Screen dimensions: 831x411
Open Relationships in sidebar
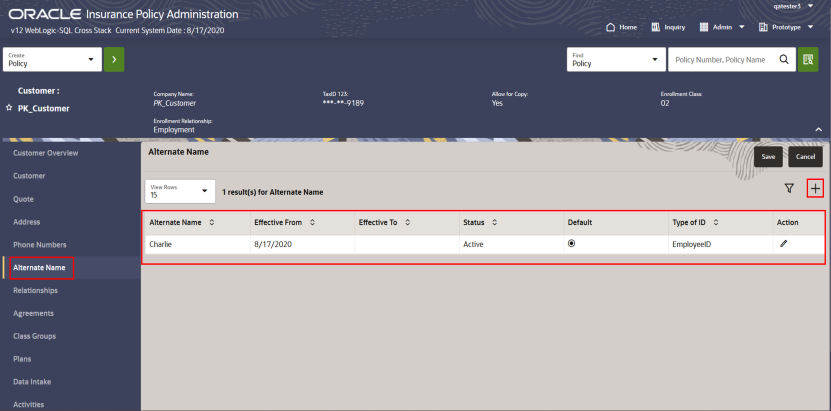tap(36, 290)
